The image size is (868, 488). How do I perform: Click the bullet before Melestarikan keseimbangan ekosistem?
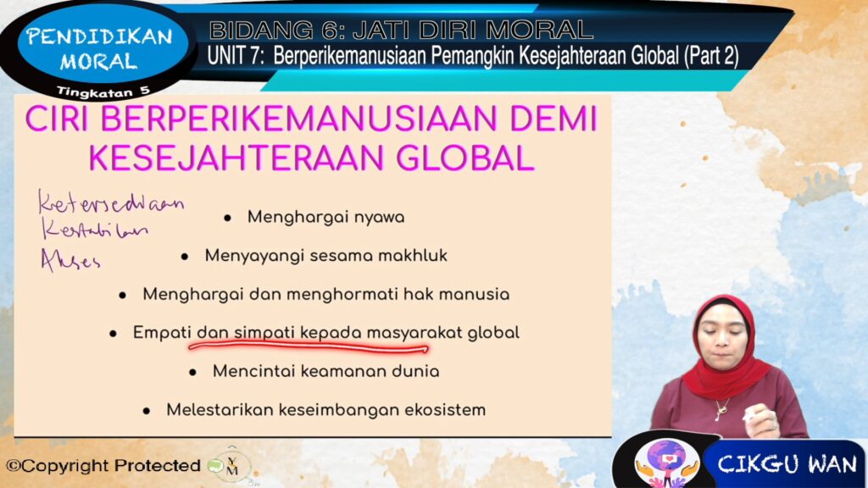(x=147, y=411)
